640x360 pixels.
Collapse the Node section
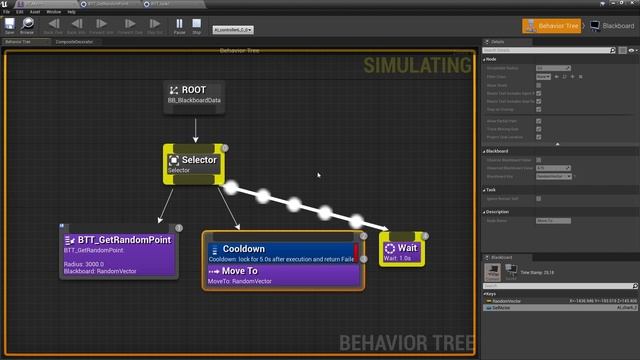coord(484,60)
